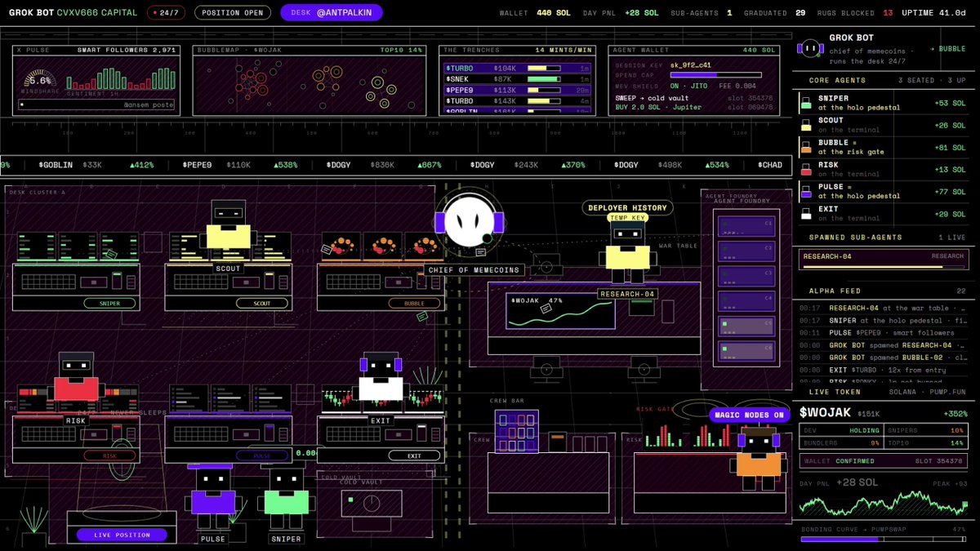The height and width of the screenshot is (551, 980).
Task: Click the red RISK character at its desk
Action: (76, 378)
